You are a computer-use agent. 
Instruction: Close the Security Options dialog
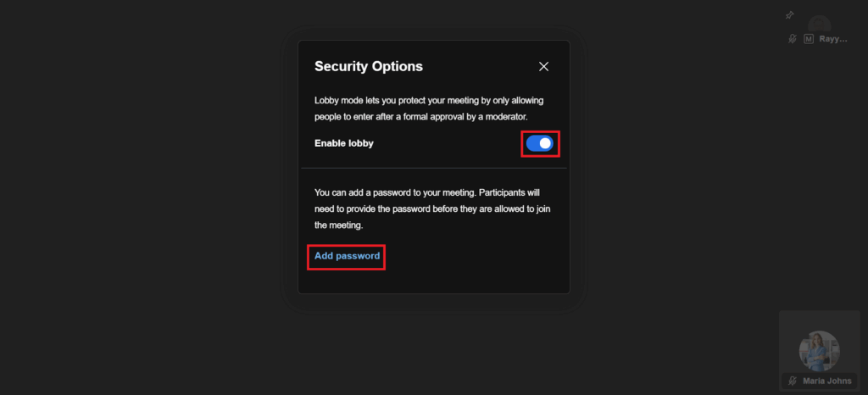544,66
